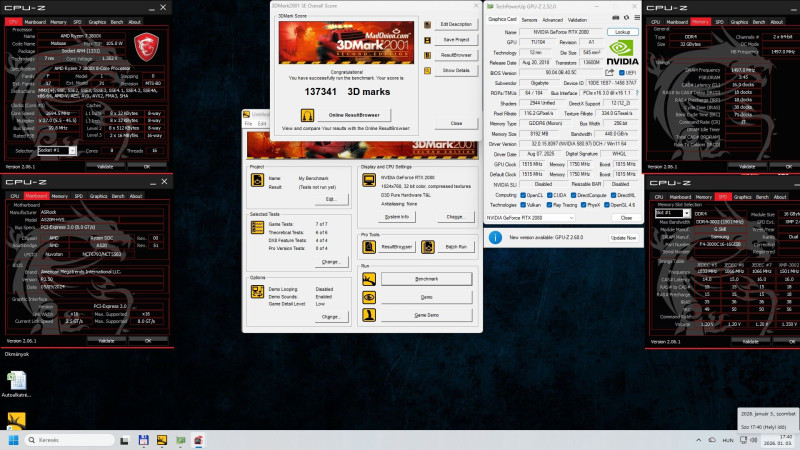Viewport: 800px width, 450px height.
Task: Click Validate button in bottom-left CPU-Z Mainboard window
Action: tap(106, 340)
